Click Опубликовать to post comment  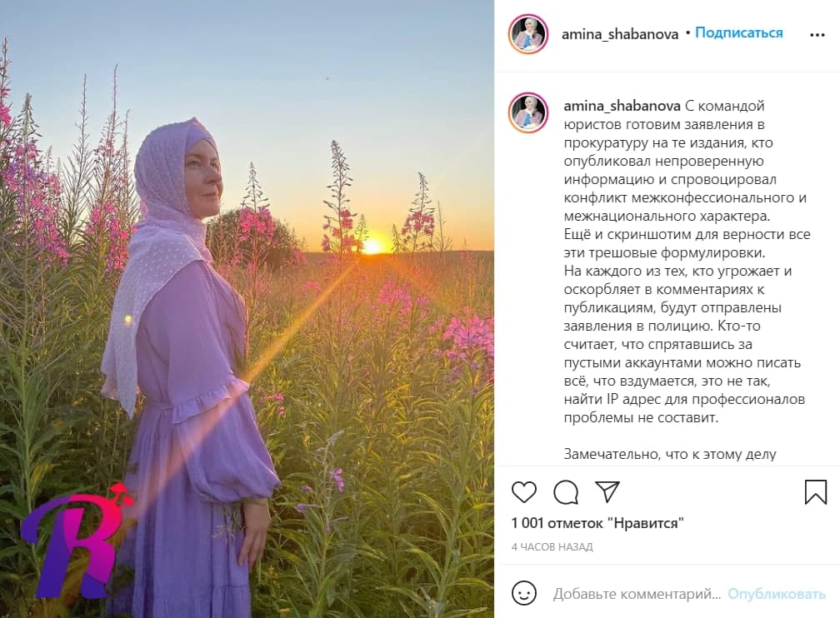coord(777,594)
